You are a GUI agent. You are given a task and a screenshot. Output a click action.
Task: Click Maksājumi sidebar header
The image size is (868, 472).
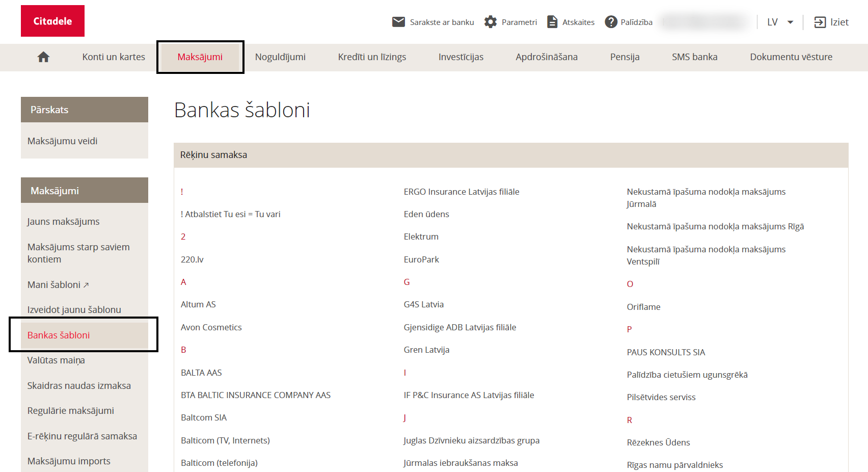(85, 191)
